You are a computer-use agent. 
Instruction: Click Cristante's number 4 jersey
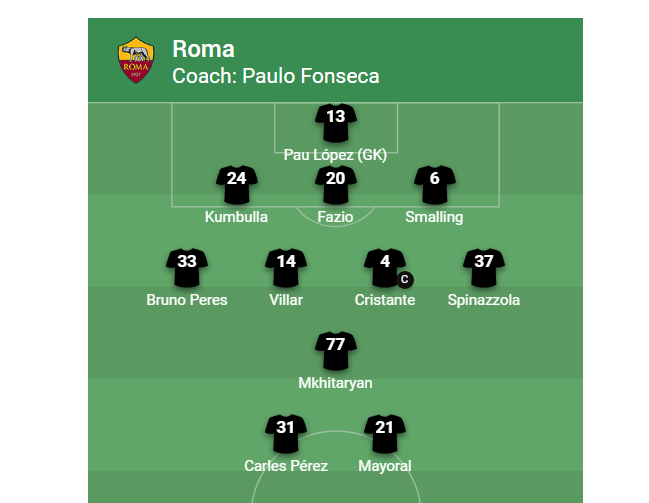coord(385,268)
